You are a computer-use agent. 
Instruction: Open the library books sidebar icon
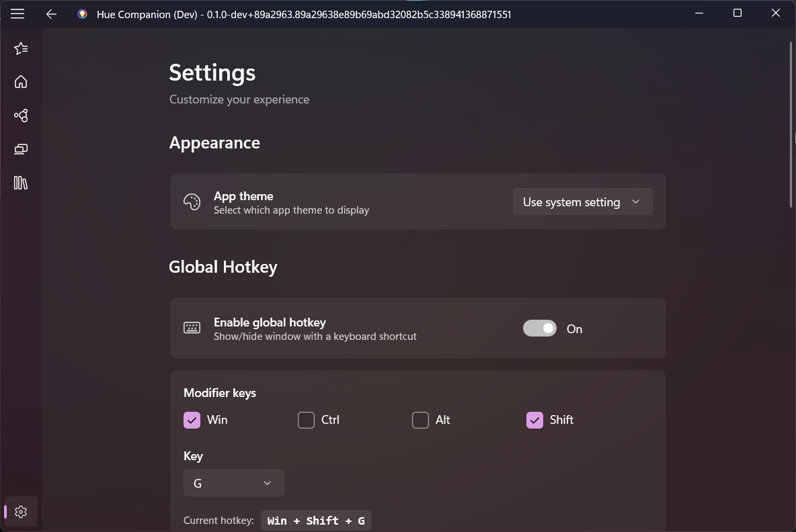(21, 183)
